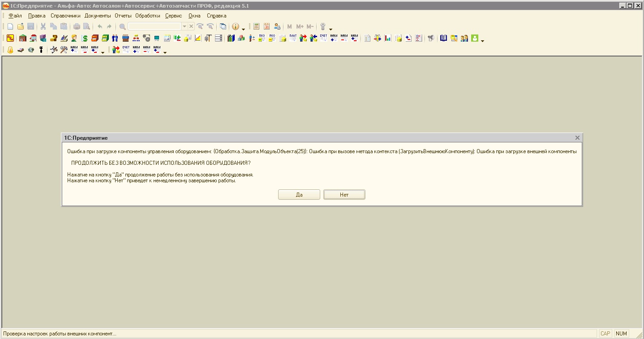Click the ПЛАТ payment order icon
The height and width of the screenshot is (339, 644).
pyautogui.click(x=293, y=38)
